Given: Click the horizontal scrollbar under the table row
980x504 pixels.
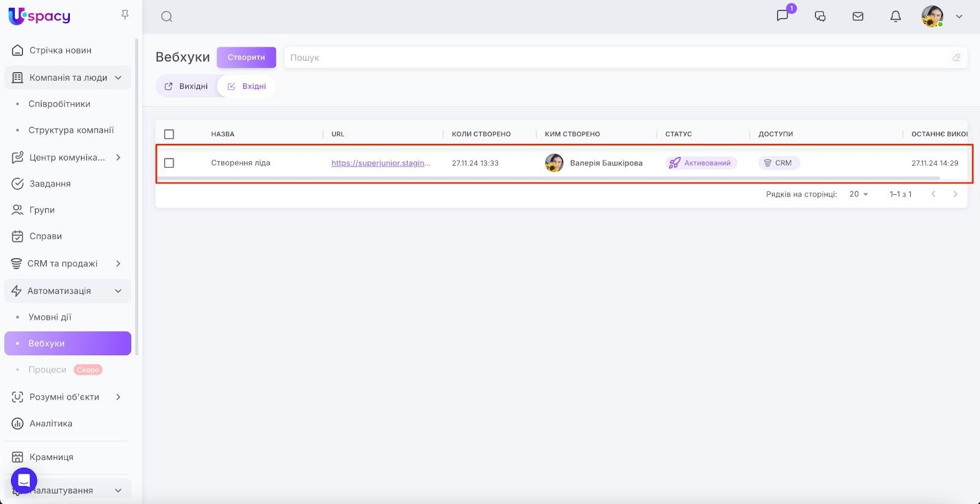Looking at the screenshot, I should (548, 178).
